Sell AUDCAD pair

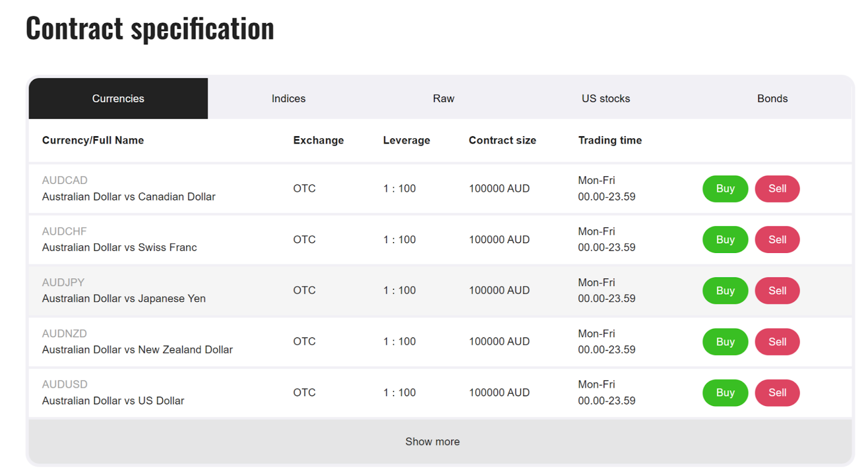tap(777, 189)
